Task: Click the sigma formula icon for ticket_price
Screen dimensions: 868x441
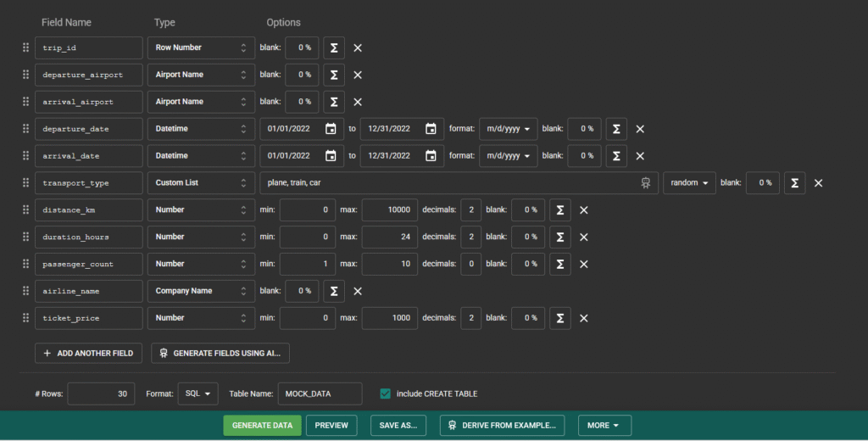Action: point(559,318)
